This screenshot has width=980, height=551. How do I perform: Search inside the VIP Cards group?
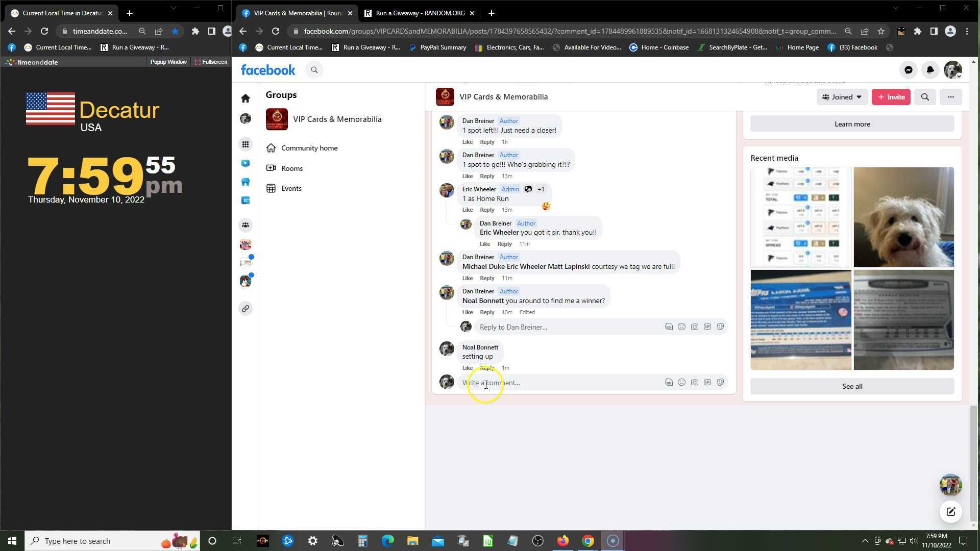924,97
